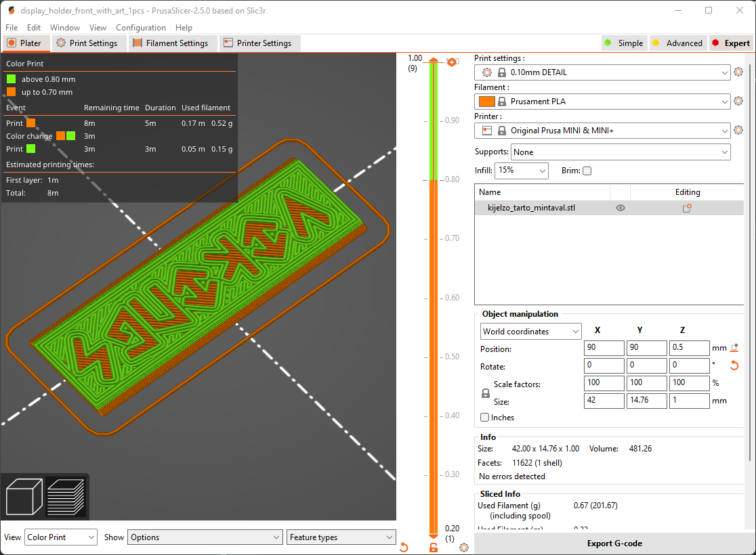This screenshot has width=756, height=555.
Task: Click the PrusaSlicer app logo
Action: pos(11,10)
